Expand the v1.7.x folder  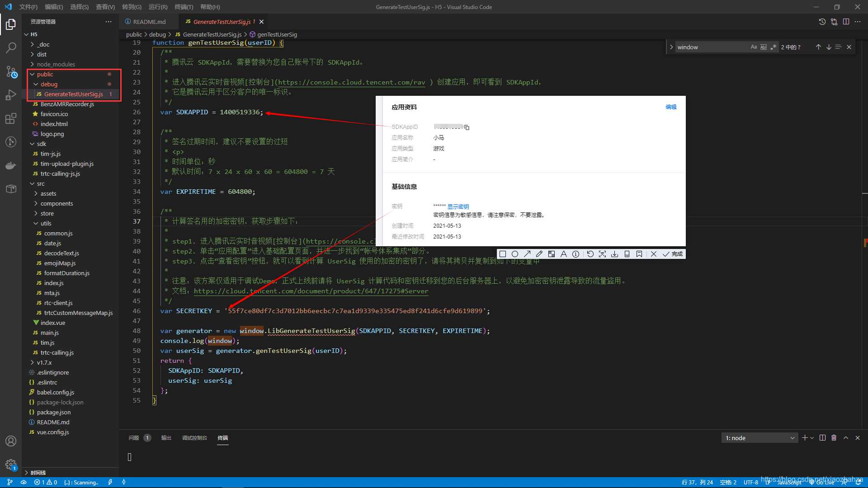pos(71,362)
